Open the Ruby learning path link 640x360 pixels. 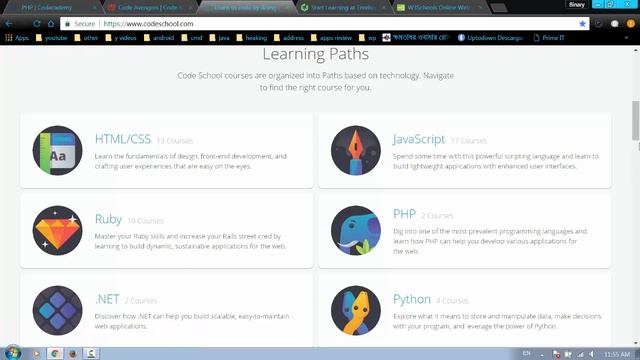[108, 219]
